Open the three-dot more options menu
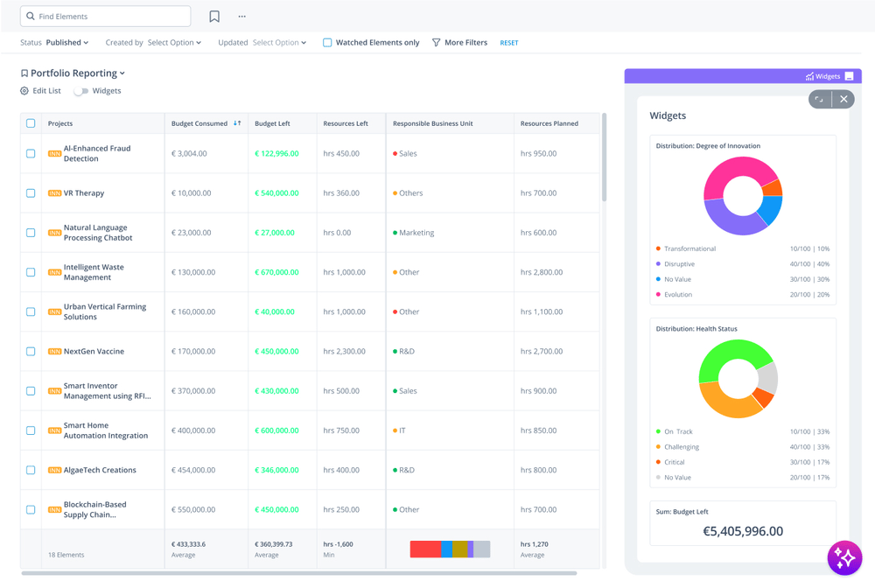This screenshot has height=588, width=875. pos(241,17)
